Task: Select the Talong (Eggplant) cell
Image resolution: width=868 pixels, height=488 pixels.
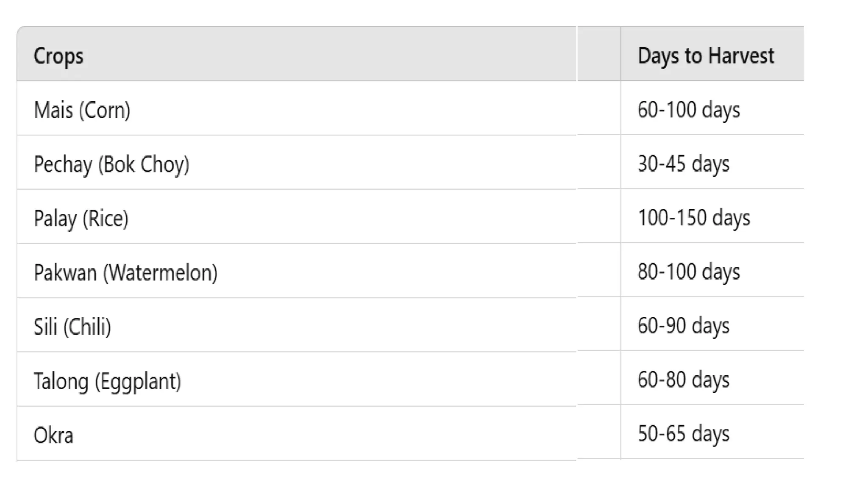Action: (107, 381)
